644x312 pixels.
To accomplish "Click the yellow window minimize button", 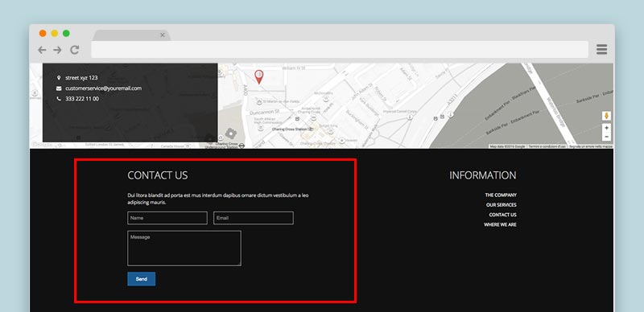I will coord(54,33).
